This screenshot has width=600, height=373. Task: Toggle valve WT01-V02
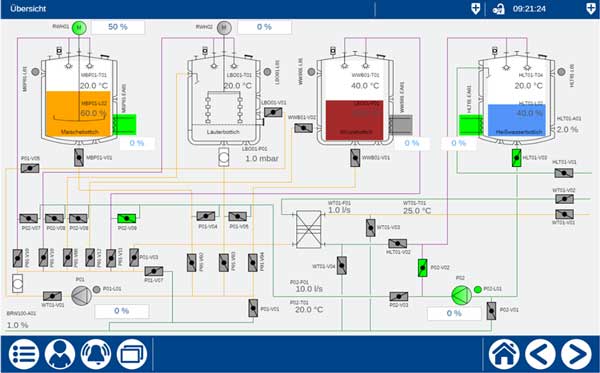pos(564,199)
